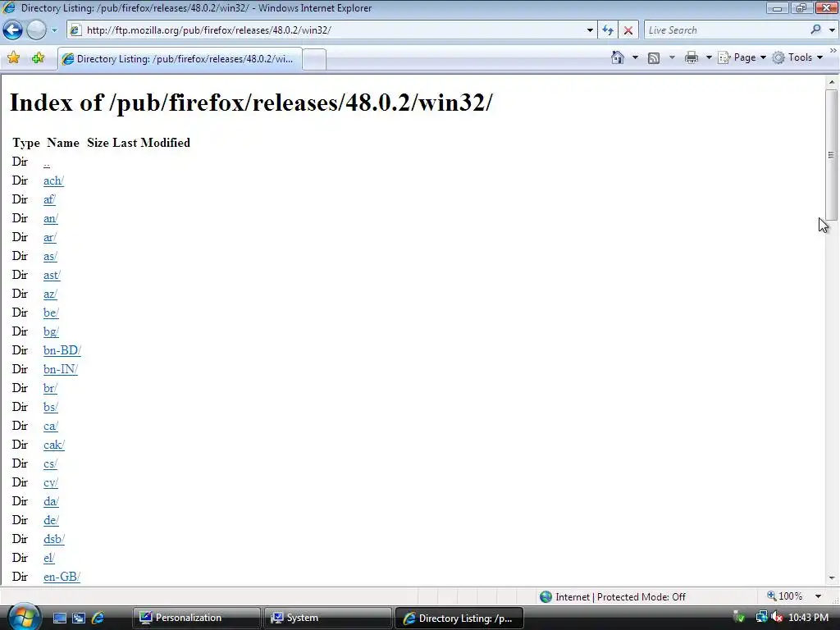Screen dimensions: 840x630
Task: Open the recent pages dropdown arrow
Action: tap(54, 30)
